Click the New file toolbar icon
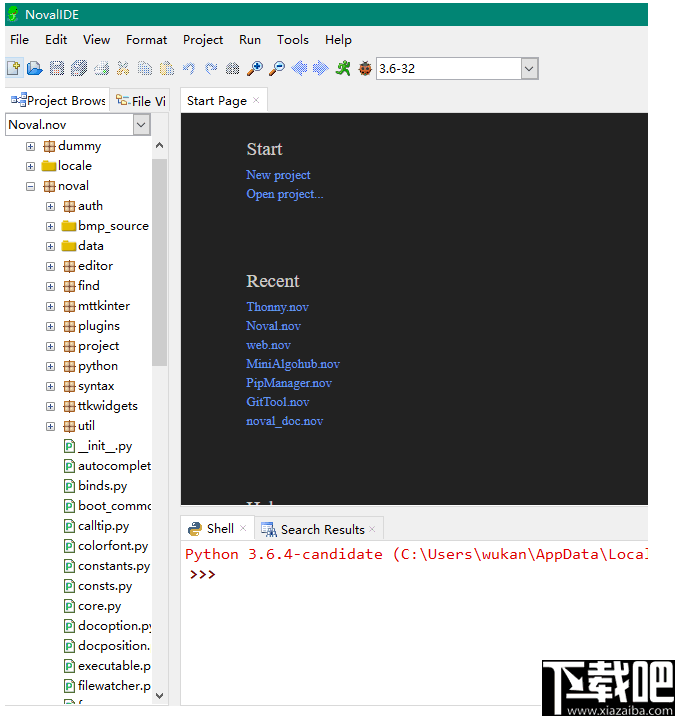The width and height of the screenshot is (677, 716). 14,68
